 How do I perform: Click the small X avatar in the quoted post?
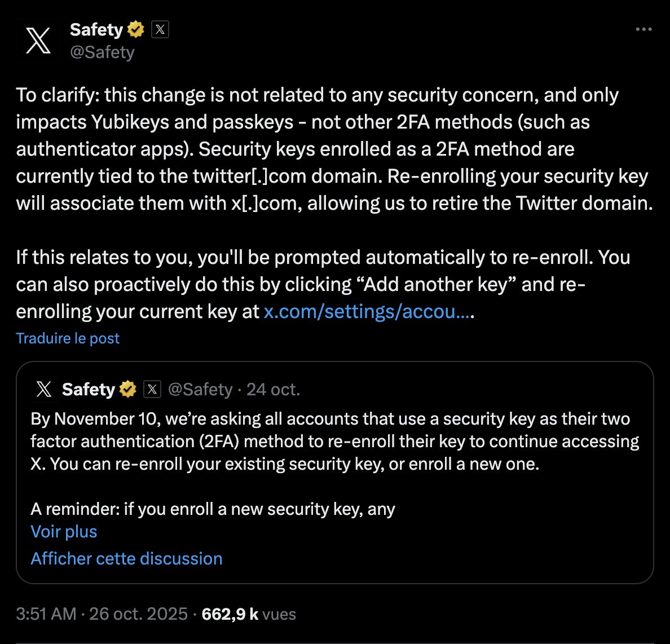click(x=43, y=389)
